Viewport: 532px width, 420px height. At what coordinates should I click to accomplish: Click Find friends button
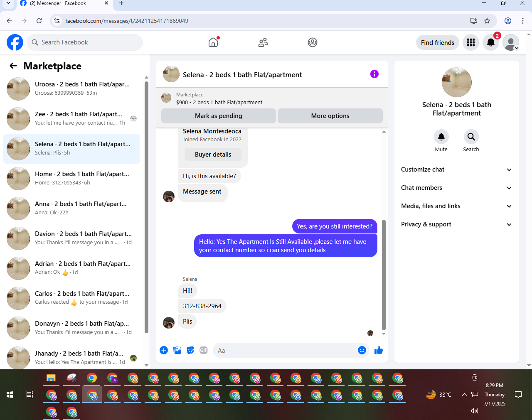[x=438, y=42]
